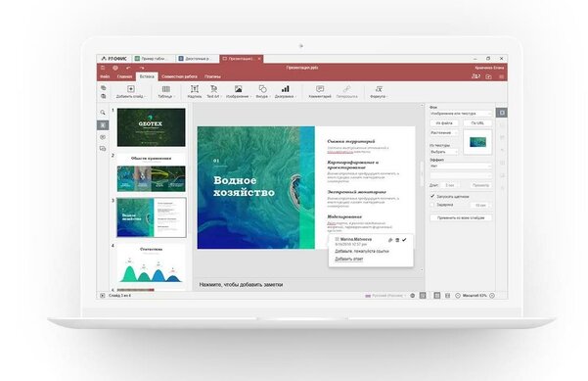The image size is (588, 381).
Task: Open the background fill type dropdown
Action: tap(461, 114)
